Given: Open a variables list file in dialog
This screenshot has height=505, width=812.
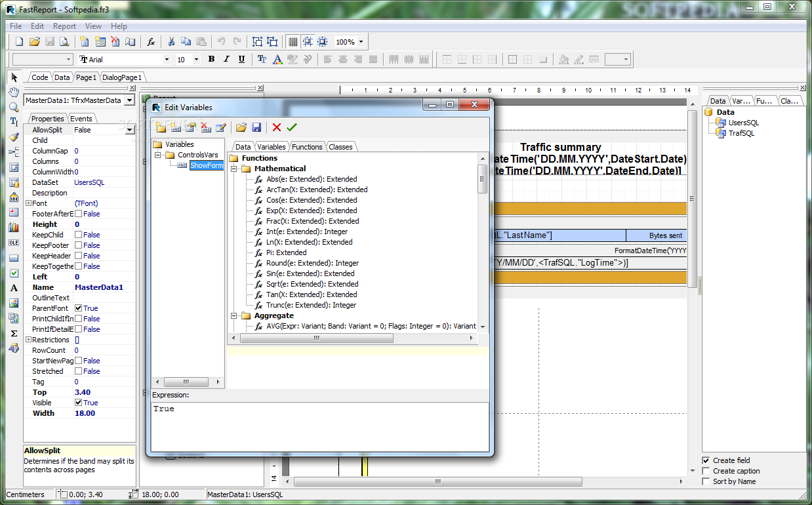Looking at the screenshot, I should 241,127.
